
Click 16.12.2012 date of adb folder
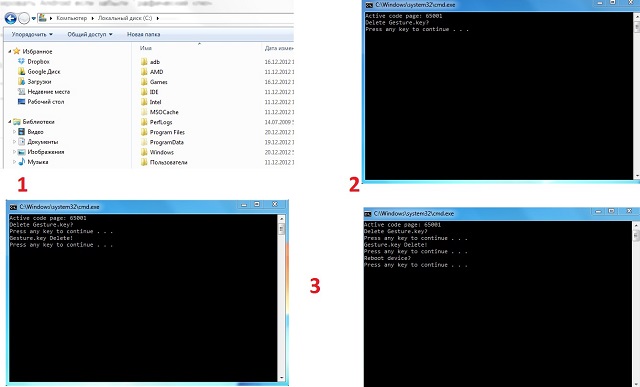279,62
